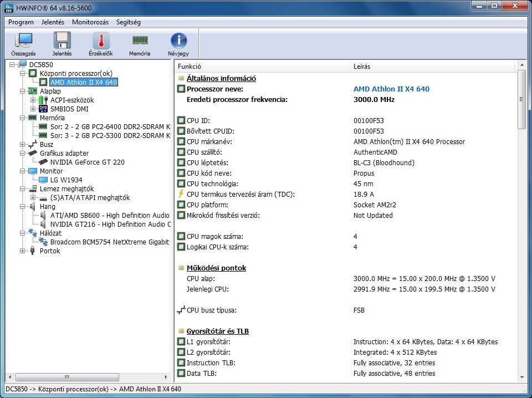This screenshot has height=398, width=532.
Task: Click the RAM icon beside Memória node
Action: pyautogui.click(x=33, y=118)
